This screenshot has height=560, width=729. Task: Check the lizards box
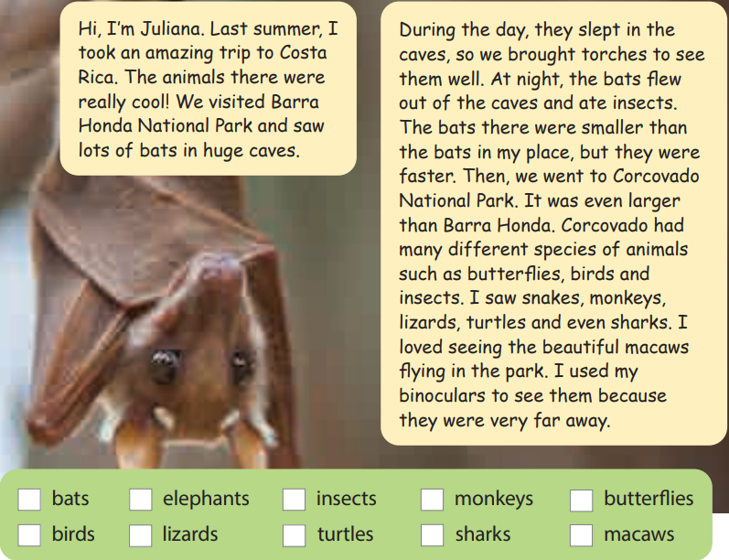140,535
